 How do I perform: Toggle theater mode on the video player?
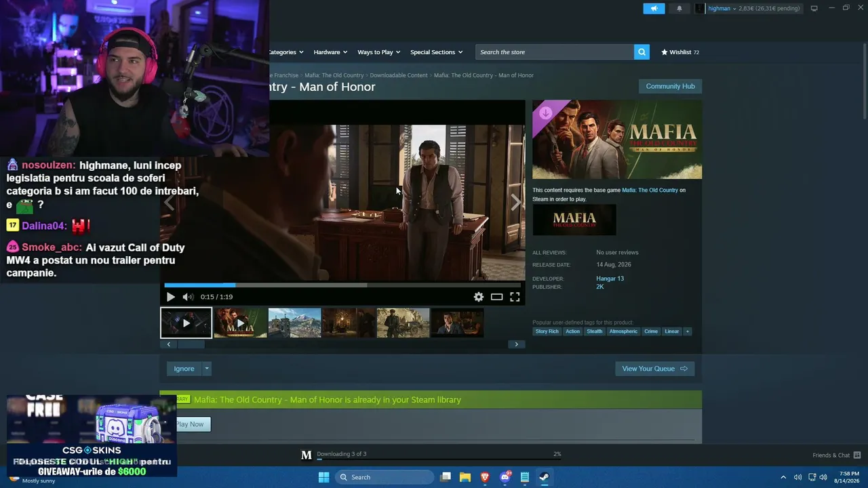(497, 297)
